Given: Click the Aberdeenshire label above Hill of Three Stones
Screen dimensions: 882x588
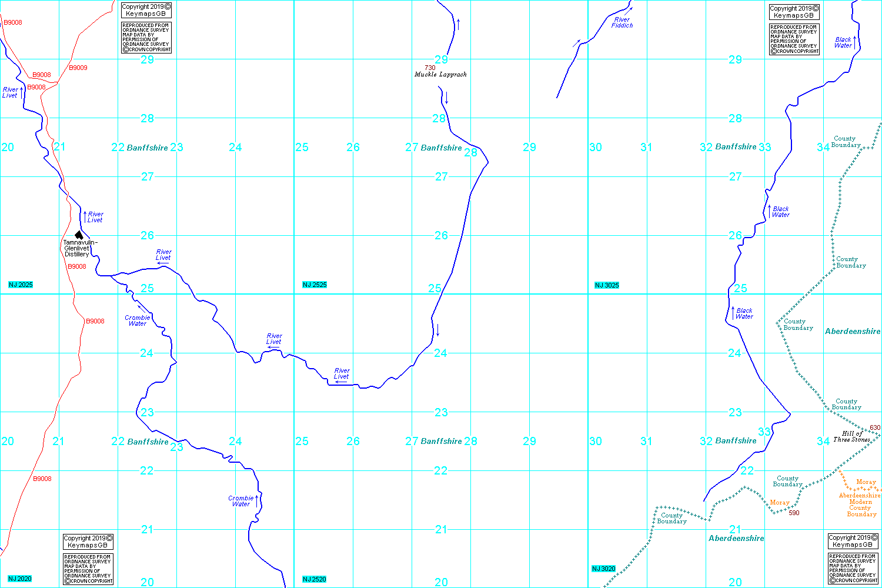Looking at the screenshot, I should [x=853, y=331].
